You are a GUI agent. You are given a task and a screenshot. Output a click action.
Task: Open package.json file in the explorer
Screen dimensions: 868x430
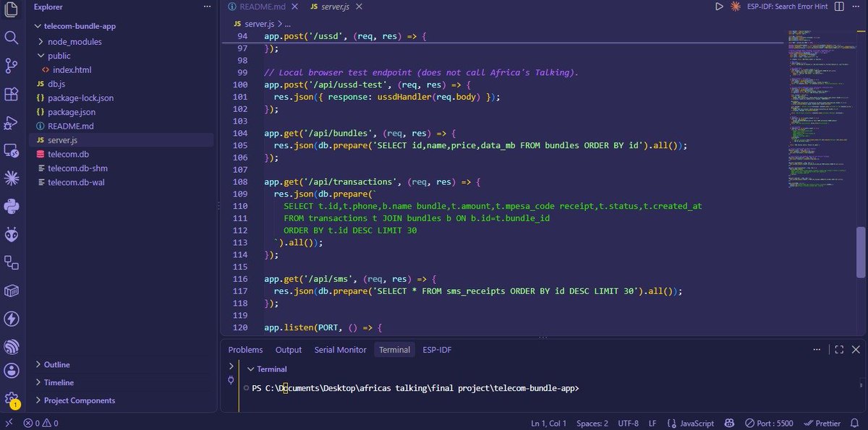[71, 112]
